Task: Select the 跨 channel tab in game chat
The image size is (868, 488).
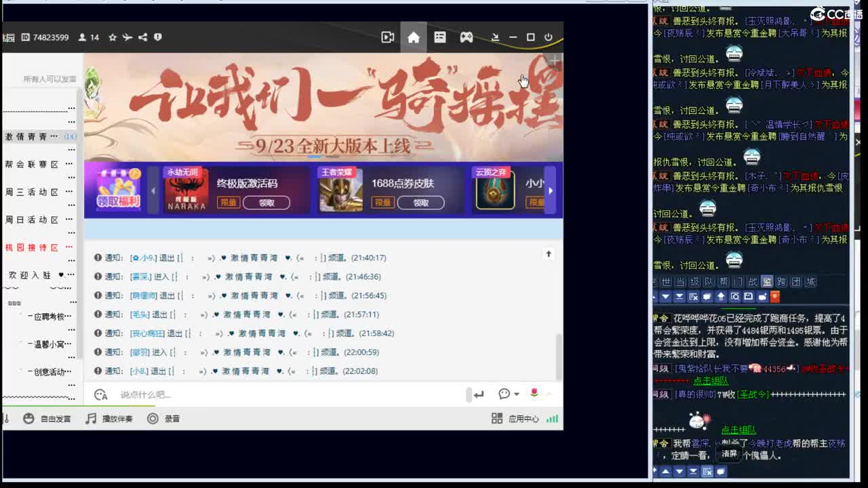Action: click(x=781, y=282)
